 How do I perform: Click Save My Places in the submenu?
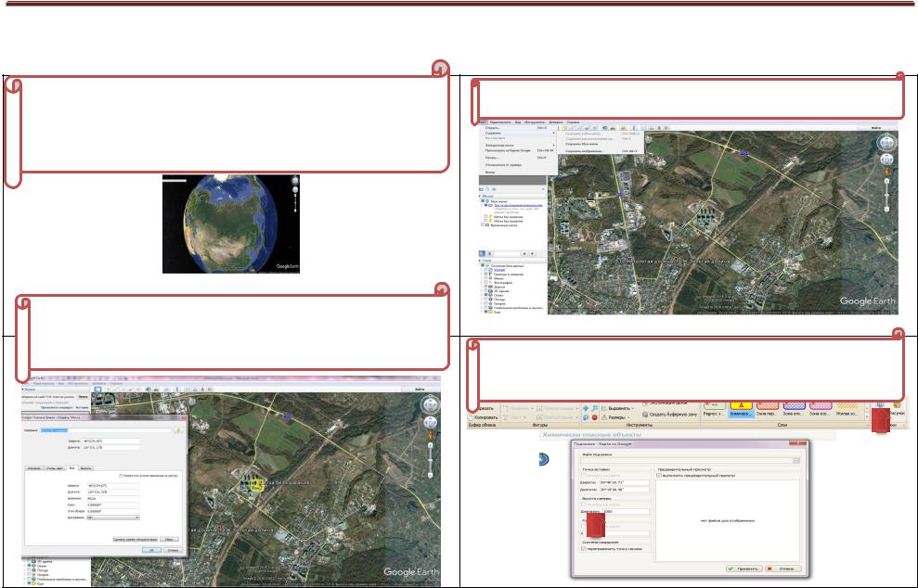tap(581, 144)
